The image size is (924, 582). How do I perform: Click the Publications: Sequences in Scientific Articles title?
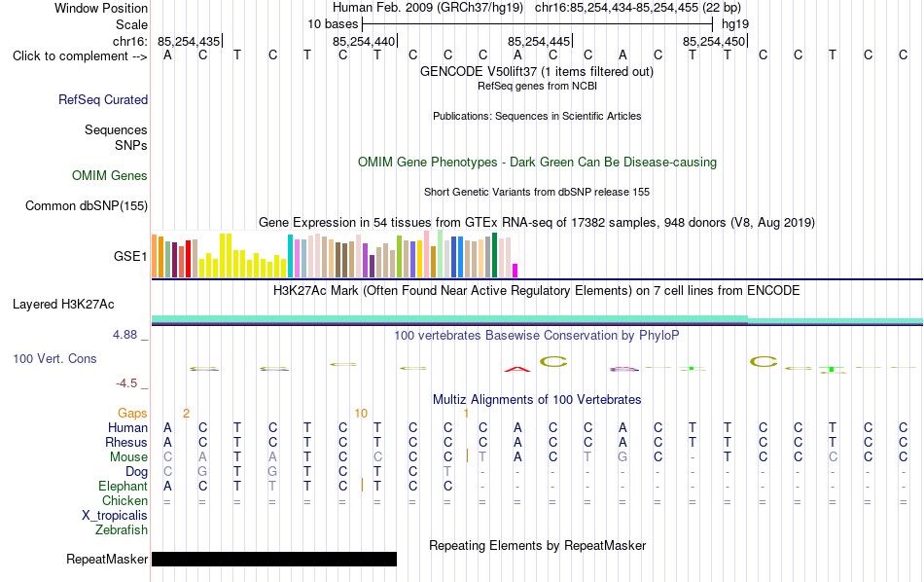[537, 116]
